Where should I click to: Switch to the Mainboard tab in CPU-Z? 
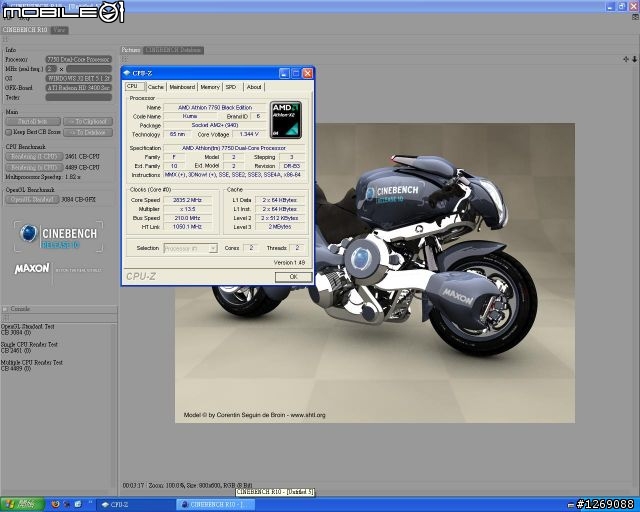(x=182, y=87)
